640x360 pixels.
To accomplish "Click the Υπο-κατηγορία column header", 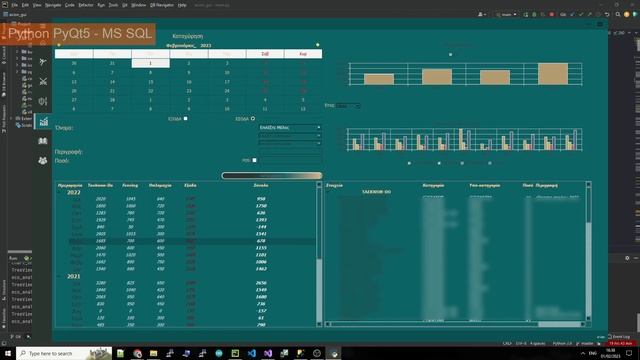I will [484, 185].
